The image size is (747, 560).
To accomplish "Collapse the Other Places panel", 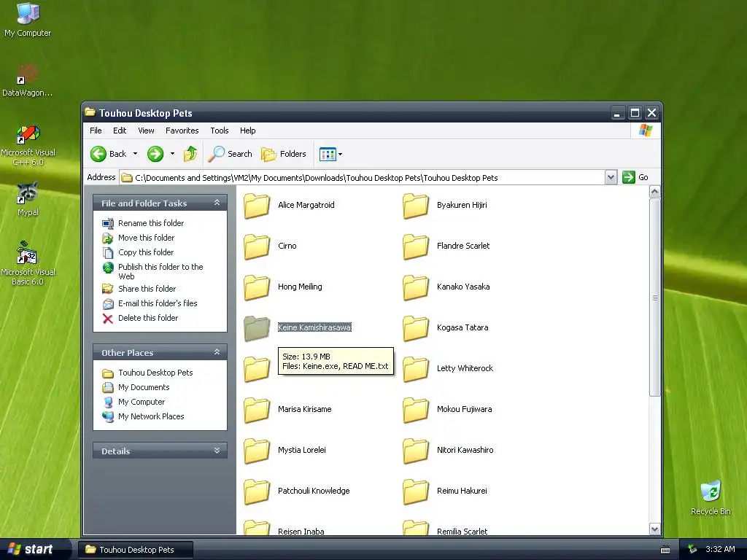I will point(217,352).
